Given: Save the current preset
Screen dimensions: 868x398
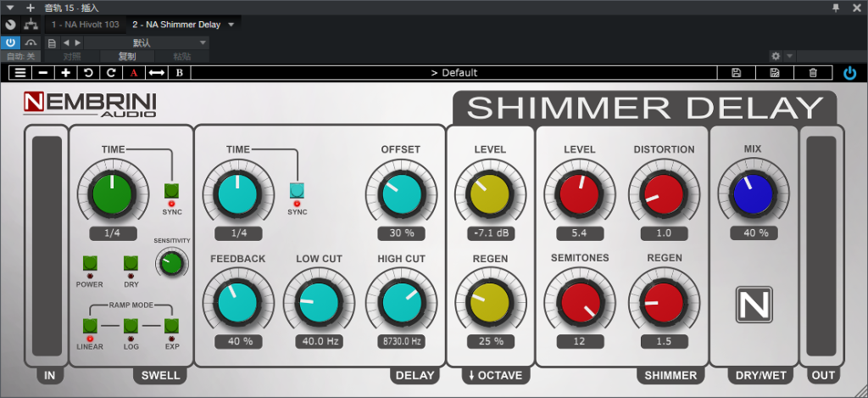Looking at the screenshot, I should click(737, 73).
